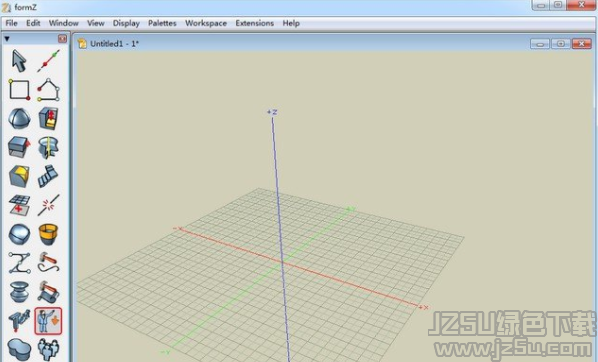Open the Display menu
Viewport: 598px width, 362px height.
pyautogui.click(x=126, y=23)
